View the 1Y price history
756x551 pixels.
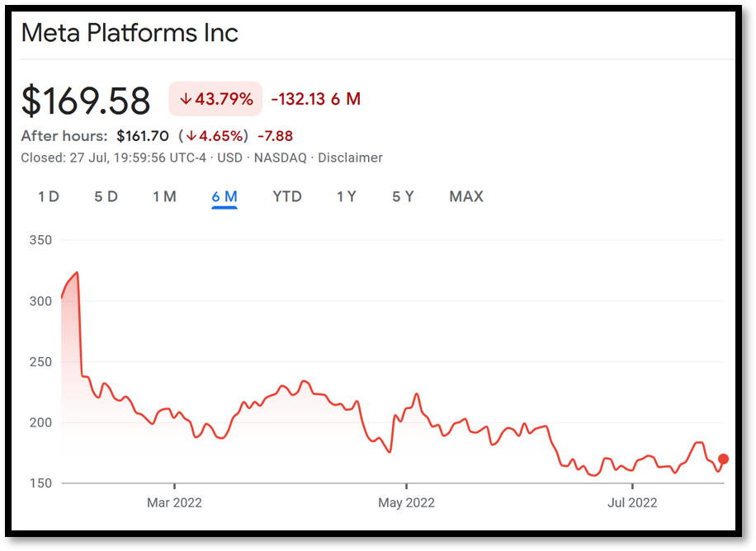(x=347, y=196)
